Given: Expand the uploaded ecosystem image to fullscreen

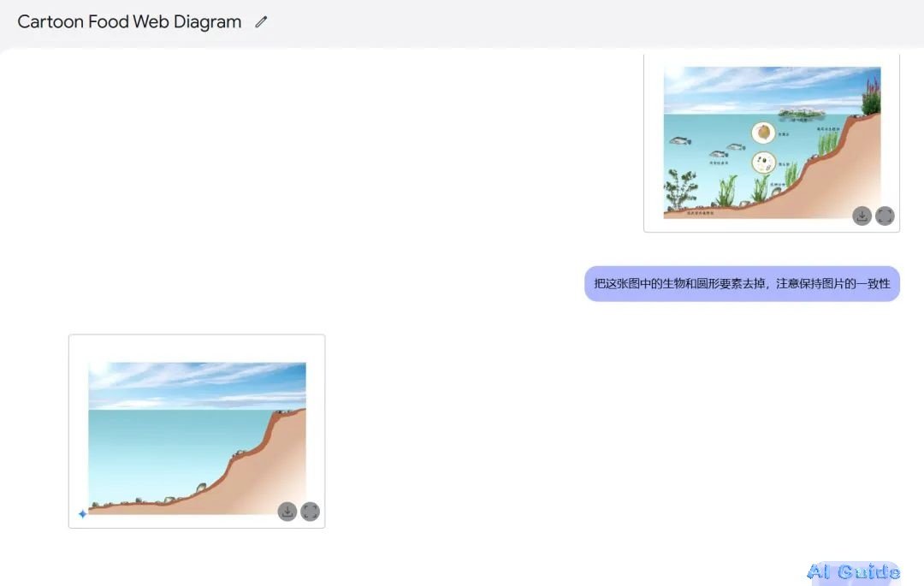Looking at the screenshot, I should (885, 216).
